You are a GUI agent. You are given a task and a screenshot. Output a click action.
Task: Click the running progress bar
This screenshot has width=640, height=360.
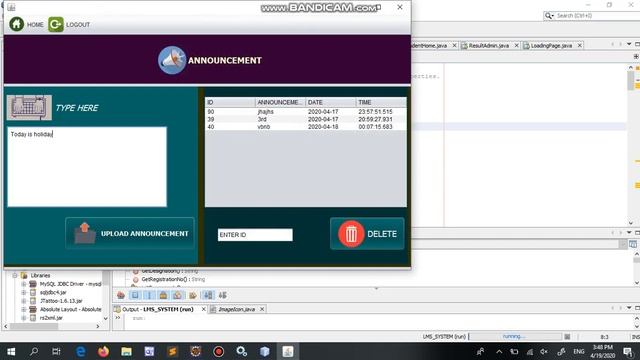(x=516, y=337)
